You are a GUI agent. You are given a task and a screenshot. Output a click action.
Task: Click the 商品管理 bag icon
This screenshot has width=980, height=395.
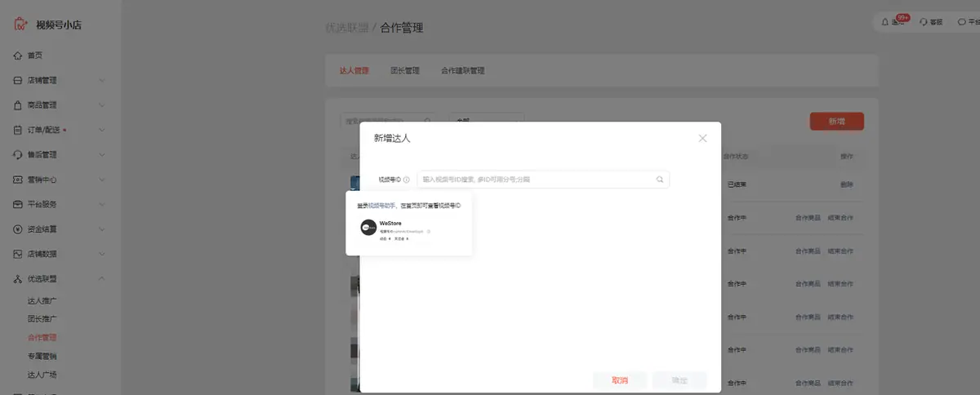tap(18, 105)
